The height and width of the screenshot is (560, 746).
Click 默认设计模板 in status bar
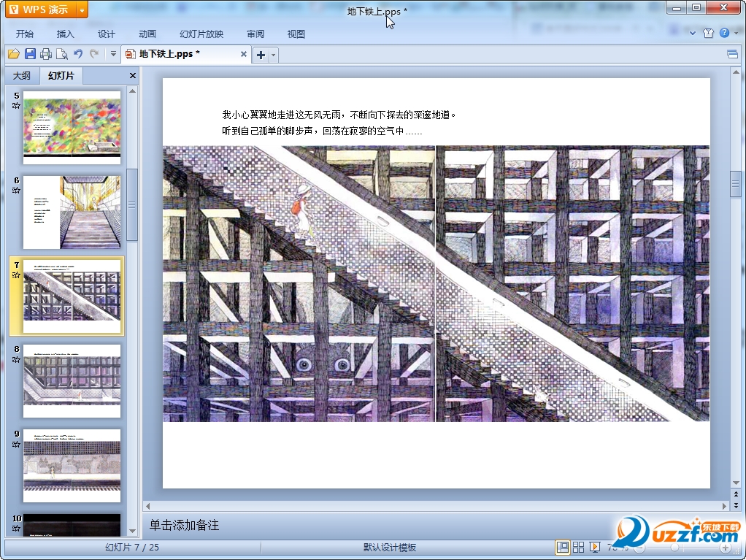coord(390,548)
